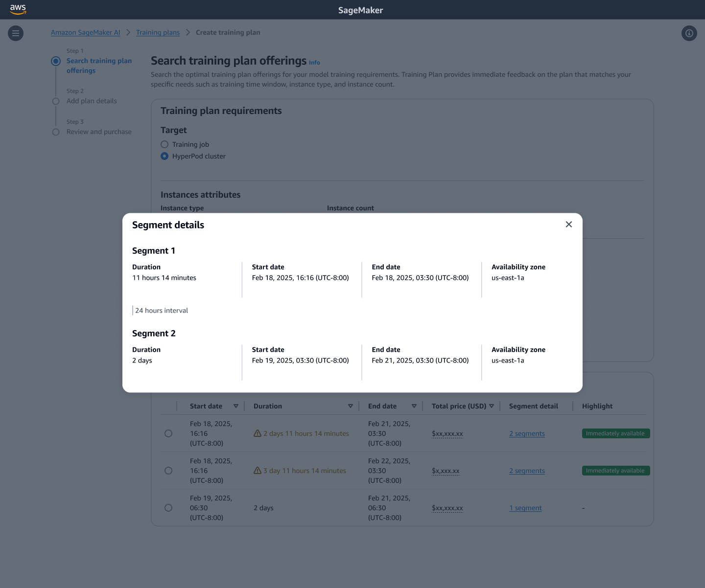Select the Training job target option
The image size is (705, 588).
[164, 144]
